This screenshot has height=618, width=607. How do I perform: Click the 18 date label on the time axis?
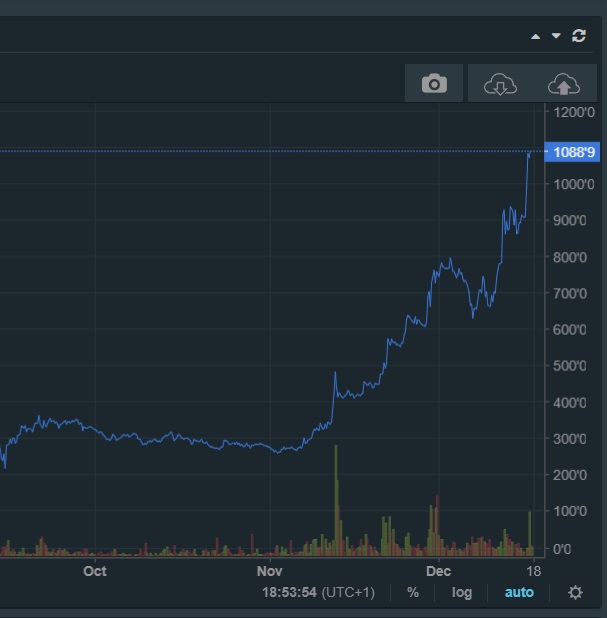[534, 571]
